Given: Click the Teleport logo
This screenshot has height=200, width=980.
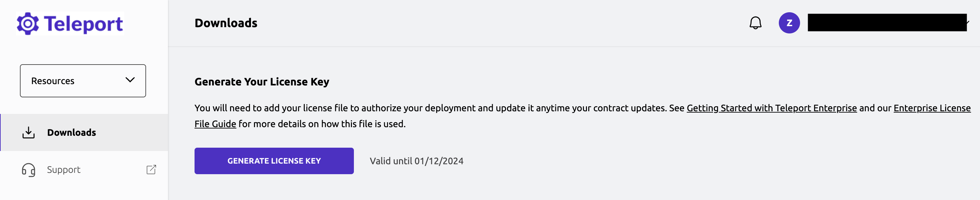Looking at the screenshot, I should point(70,24).
